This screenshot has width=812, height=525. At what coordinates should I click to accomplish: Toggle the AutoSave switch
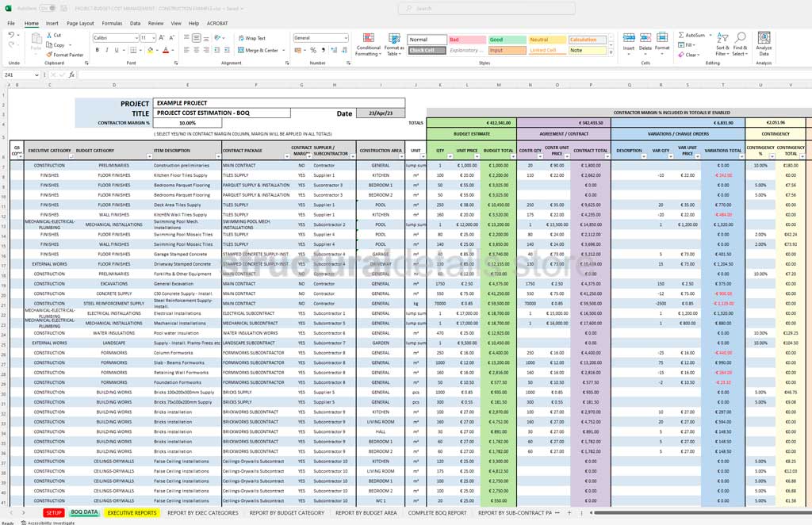47,8
